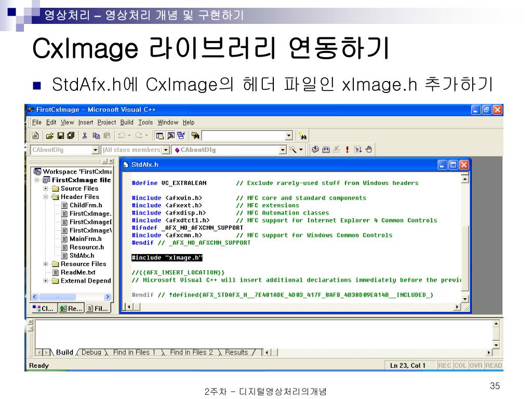Select the Debug output tab

(91, 353)
